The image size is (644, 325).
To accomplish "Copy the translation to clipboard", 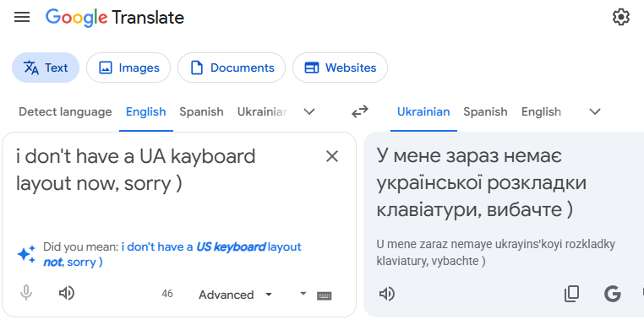I will 571,294.
